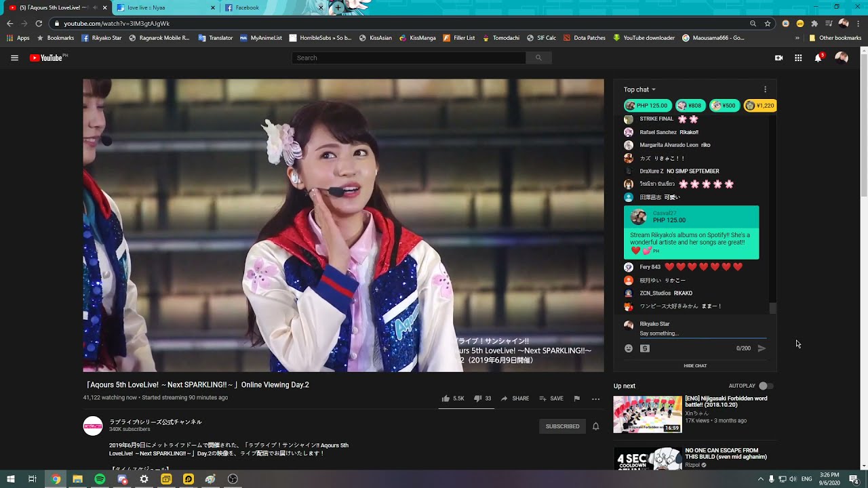Screen dimensions: 868x488
Task: Report the video with flag icon
Action: [577, 399]
